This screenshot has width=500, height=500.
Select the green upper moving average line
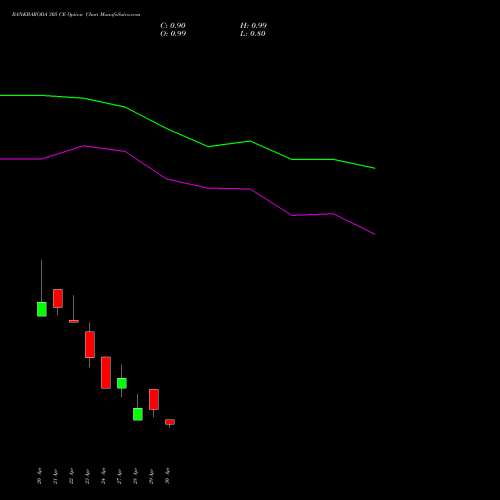pos(188,133)
